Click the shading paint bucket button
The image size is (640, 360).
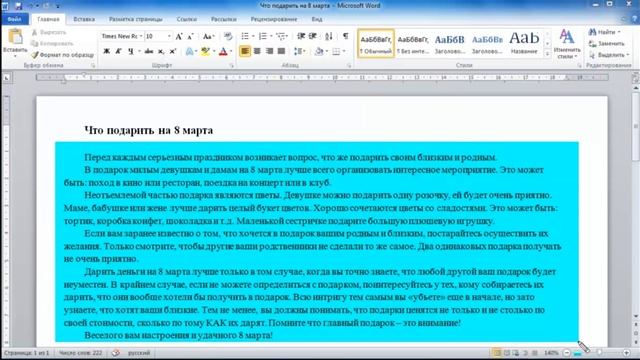click(319, 51)
